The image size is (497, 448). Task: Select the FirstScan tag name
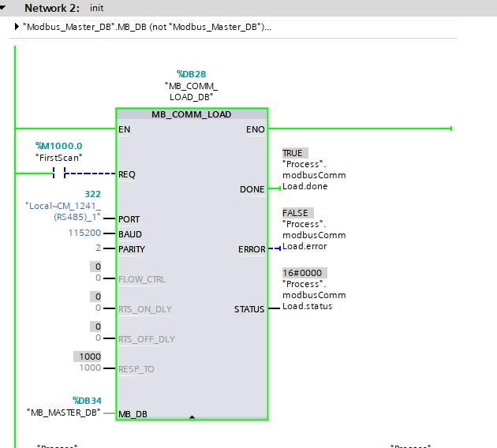click(x=59, y=158)
